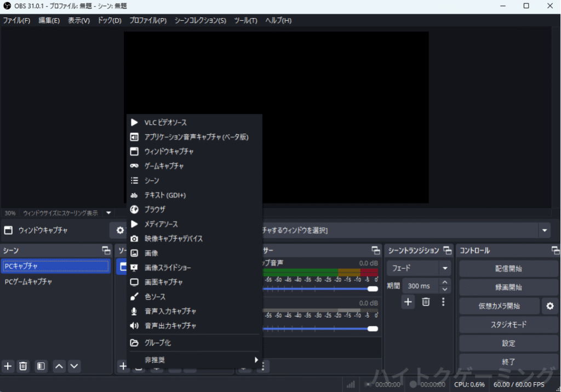
Task: Select the PCゲームキャプチャ scene
Action: click(56, 282)
